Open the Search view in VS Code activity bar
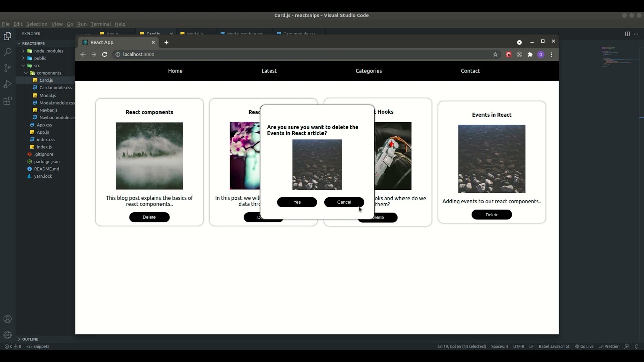Screen dimensions: 644x362 click(7, 52)
